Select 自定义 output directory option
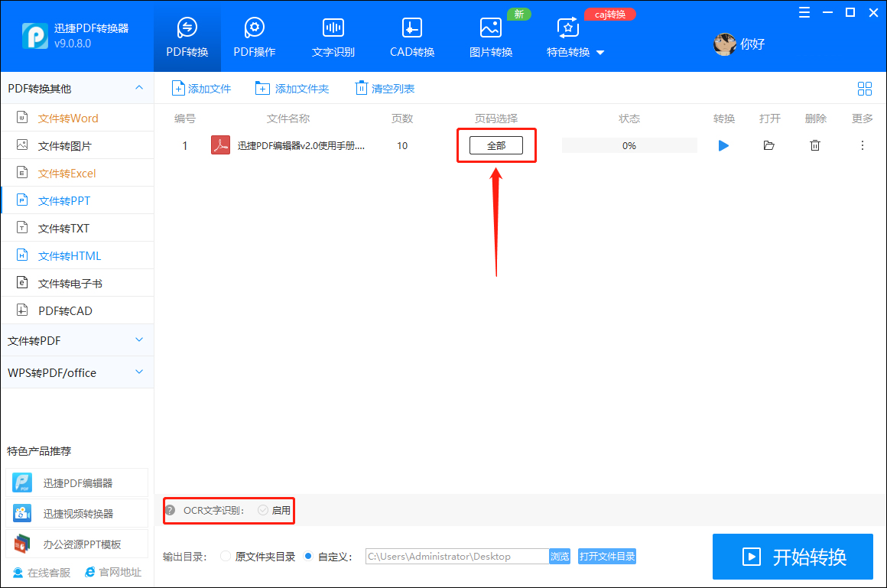The image size is (887, 588). (x=308, y=557)
